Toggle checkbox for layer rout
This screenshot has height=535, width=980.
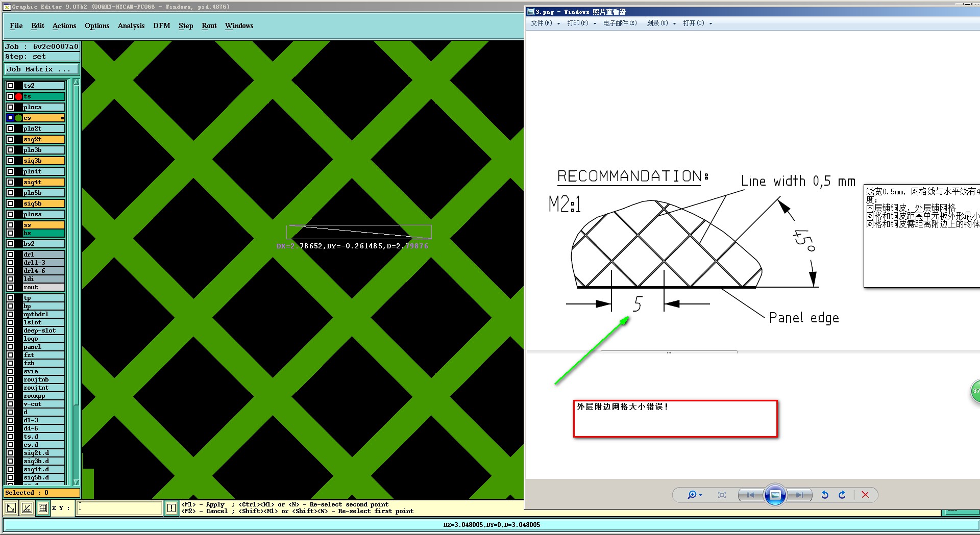pyautogui.click(x=10, y=287)
